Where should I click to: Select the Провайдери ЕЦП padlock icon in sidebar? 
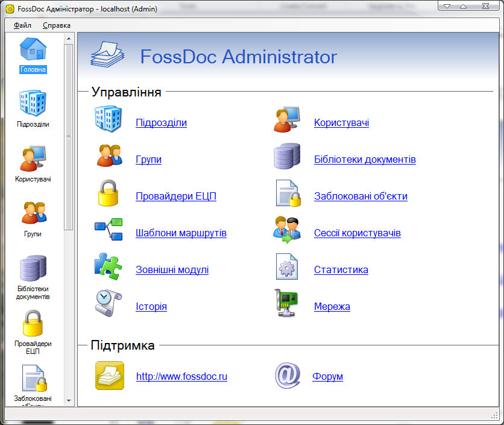(x=33, y=323)
